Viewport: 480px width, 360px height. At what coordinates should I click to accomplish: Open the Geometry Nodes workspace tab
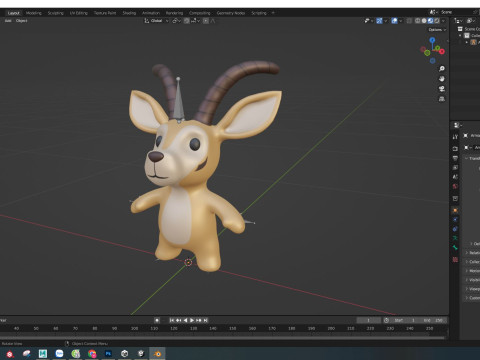pyautogui.click(x=231, y=13)
